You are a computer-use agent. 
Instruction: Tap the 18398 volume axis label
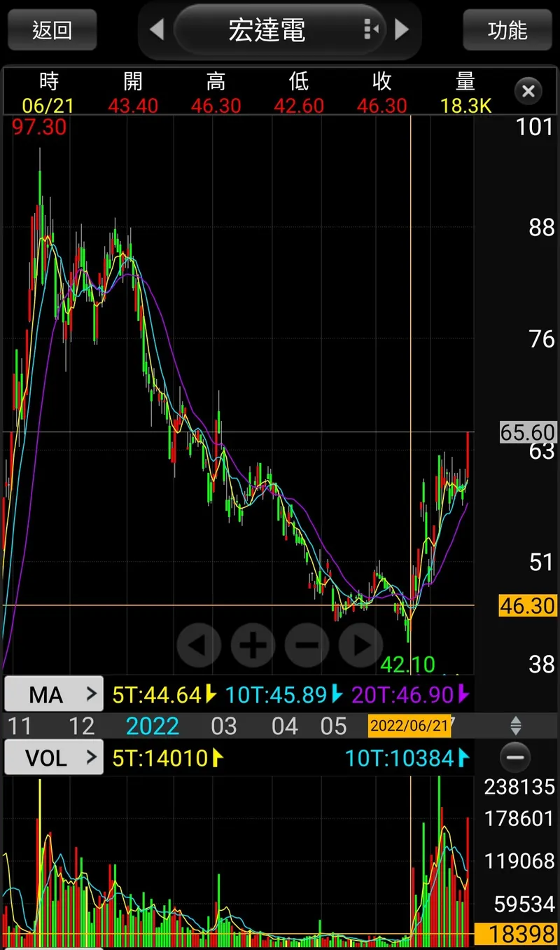[516, 934]
